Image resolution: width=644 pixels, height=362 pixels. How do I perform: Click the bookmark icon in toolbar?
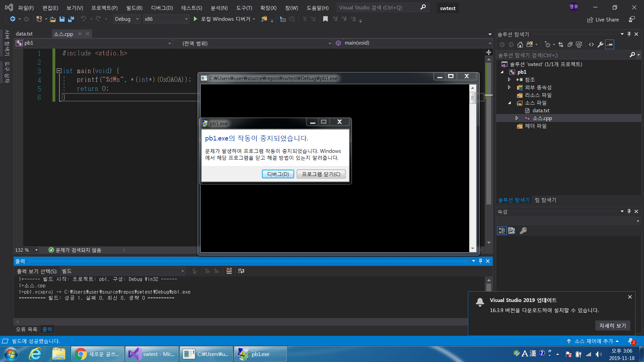point(325,19)
